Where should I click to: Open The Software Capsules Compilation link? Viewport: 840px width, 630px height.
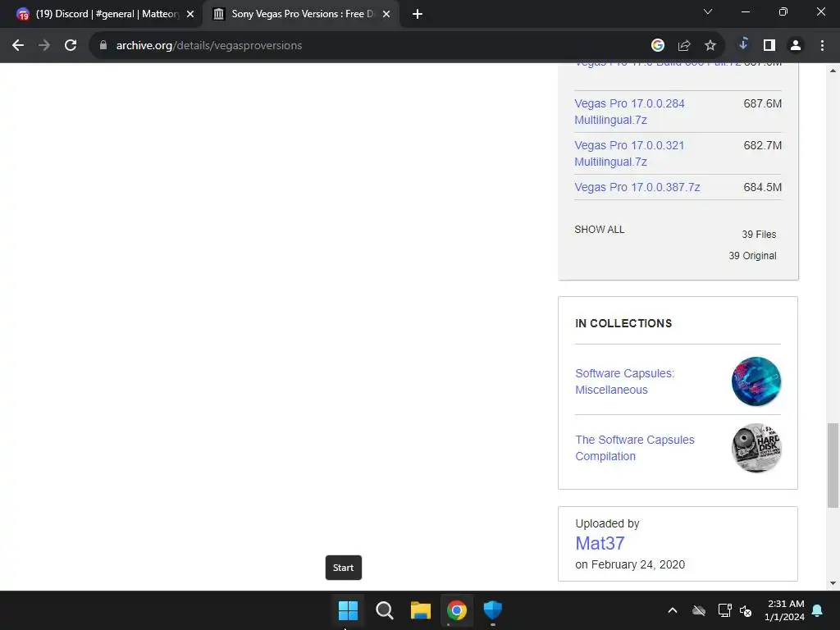(x=635, y=448)
